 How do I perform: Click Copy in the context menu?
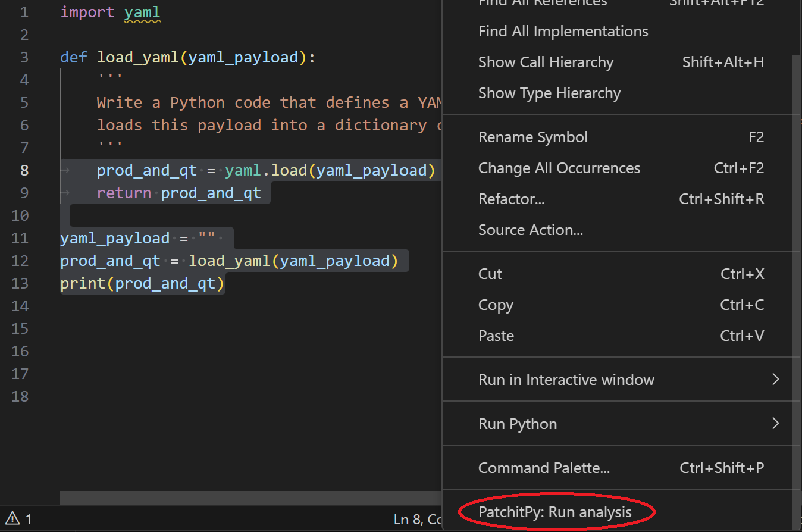tap(496, 305)
